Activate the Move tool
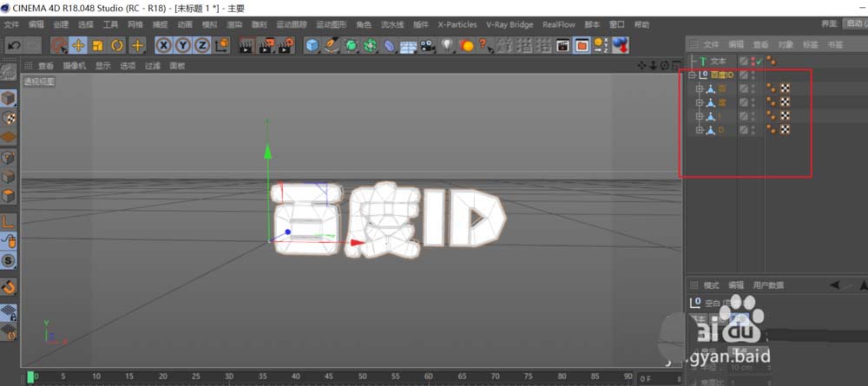The image size is (868, 386). click(78, 45)
